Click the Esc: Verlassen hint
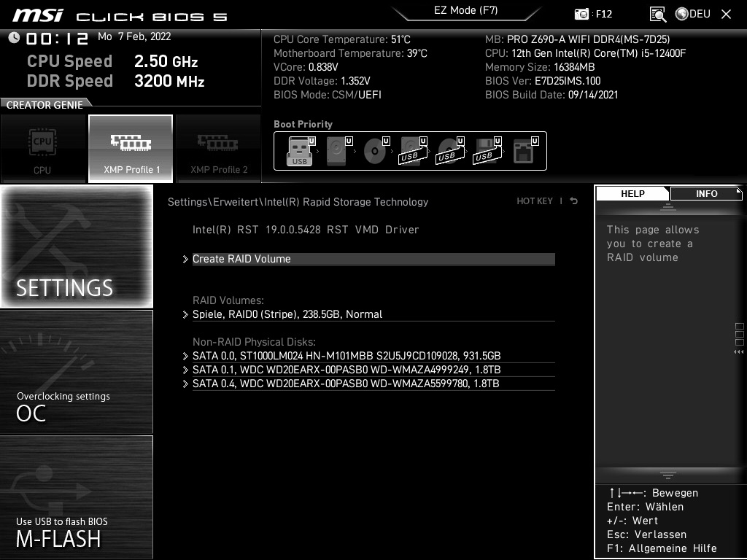This screenshot has width=747, height=560. point(646,534)
